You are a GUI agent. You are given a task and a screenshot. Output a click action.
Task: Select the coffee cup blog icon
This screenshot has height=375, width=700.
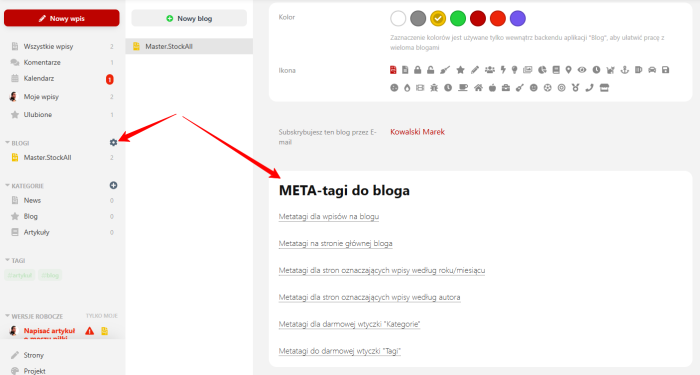(463, 88)
